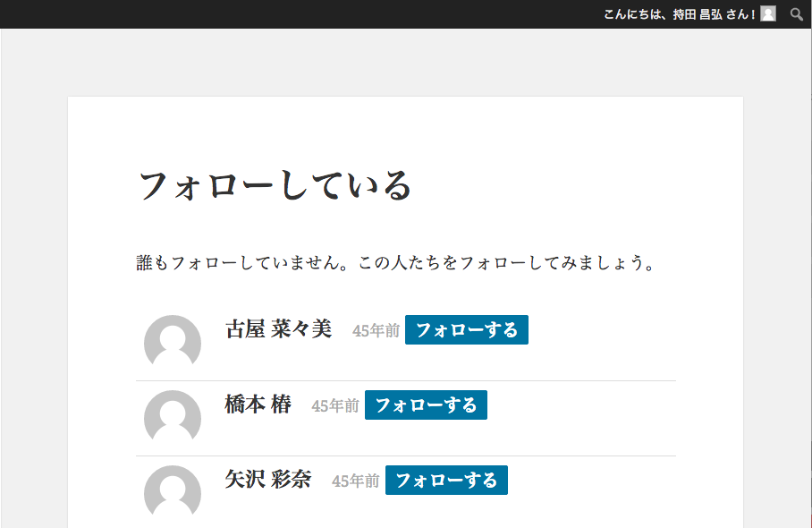Click the 45年前 timestamp beside 古屋 菜々美
The width and height of the screenshot is (812, 528).
coord(376,331)
